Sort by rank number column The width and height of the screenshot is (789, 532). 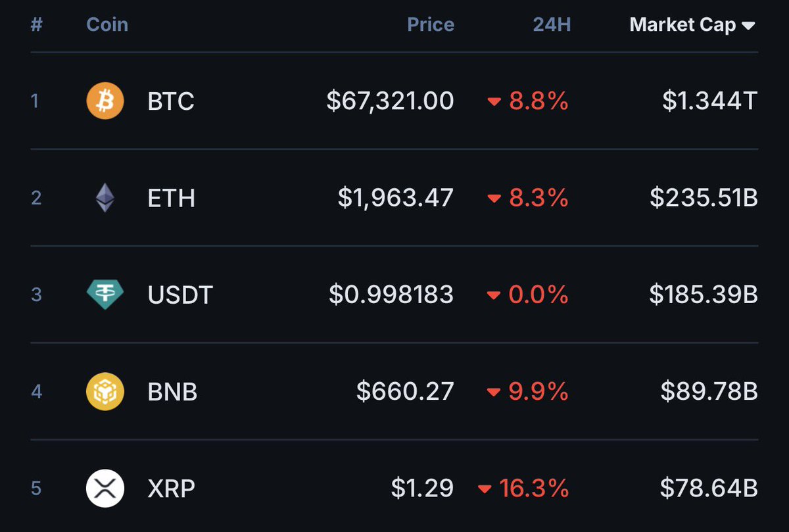pyautogui.click(x=36, y=25)
